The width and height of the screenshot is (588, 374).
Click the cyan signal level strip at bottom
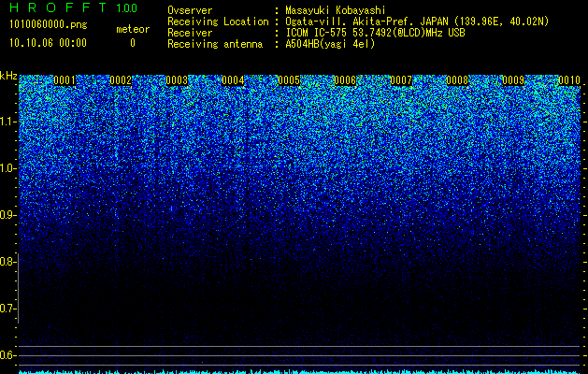299,372
